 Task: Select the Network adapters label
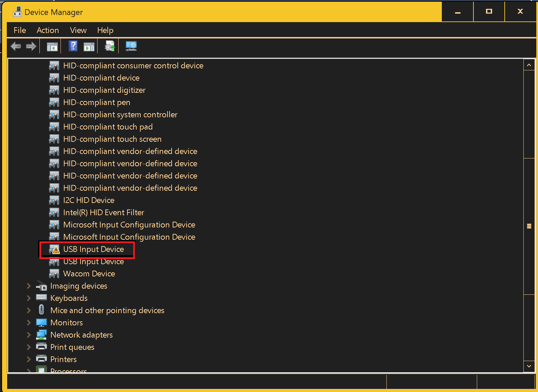(x=82, y=335)
